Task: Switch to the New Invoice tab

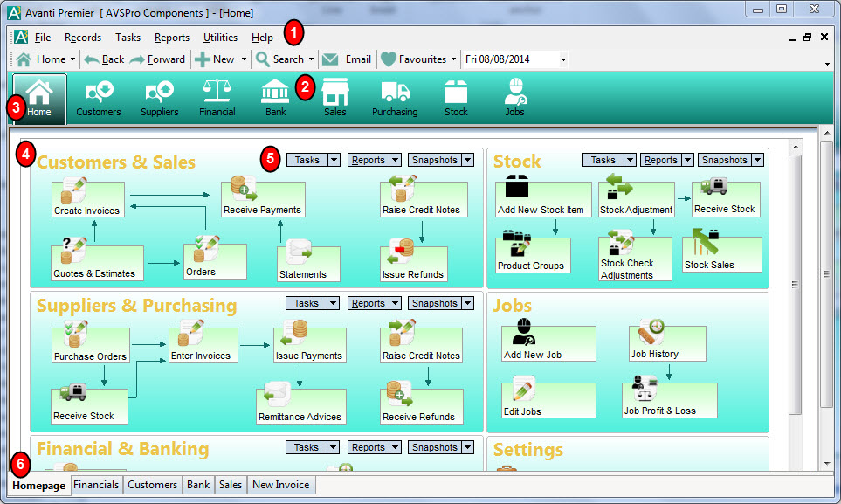Action: point(280,485)
